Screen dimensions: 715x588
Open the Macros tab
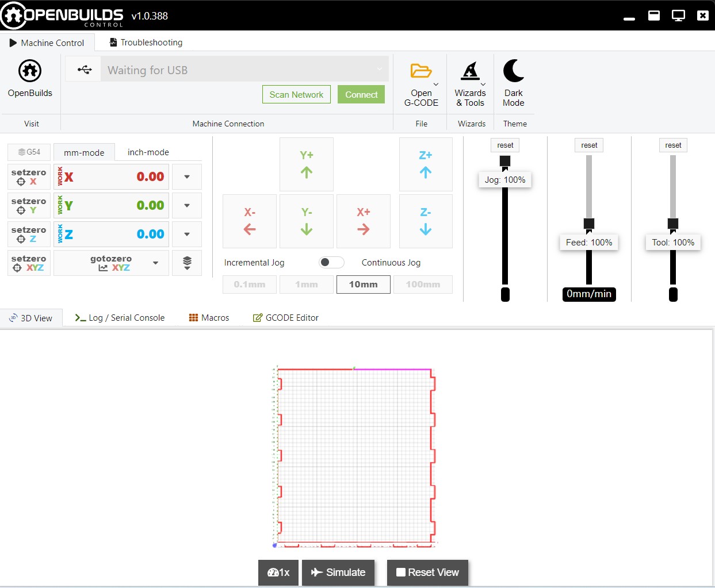coord(209,318)
